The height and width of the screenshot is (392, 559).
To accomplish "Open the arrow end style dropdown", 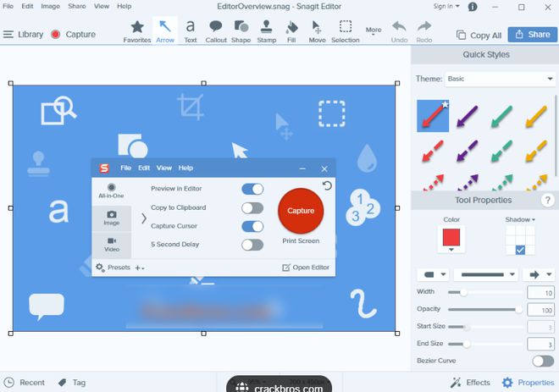I will (x=539, y=274).
